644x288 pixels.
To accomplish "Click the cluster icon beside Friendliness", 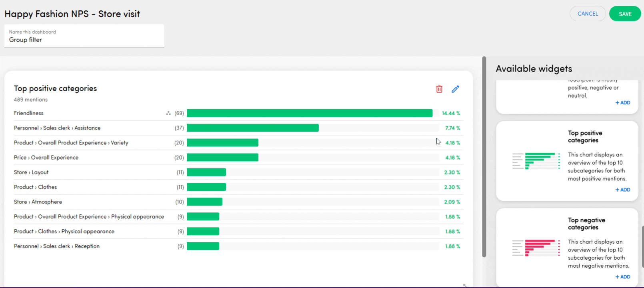I will (x=168, y=113).
